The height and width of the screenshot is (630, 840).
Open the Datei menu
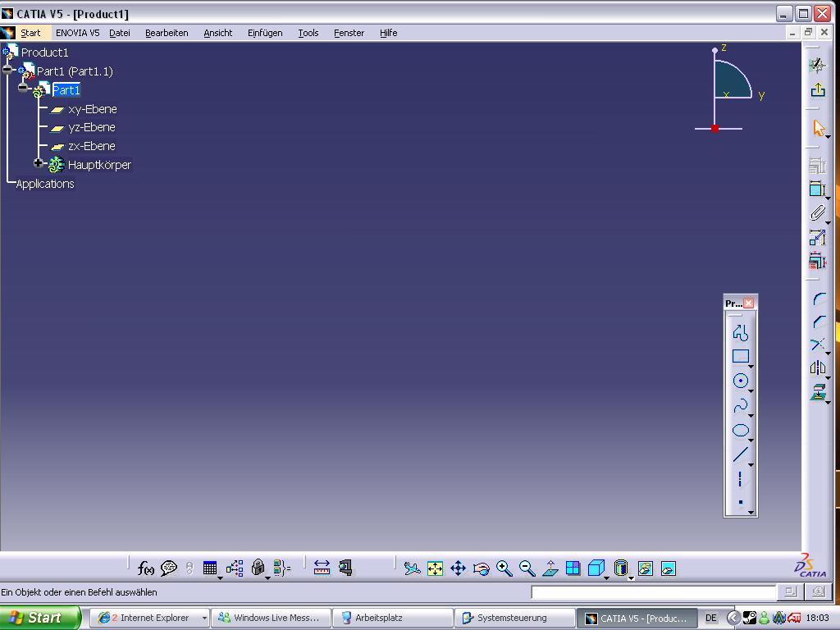[x=120, y=33]
